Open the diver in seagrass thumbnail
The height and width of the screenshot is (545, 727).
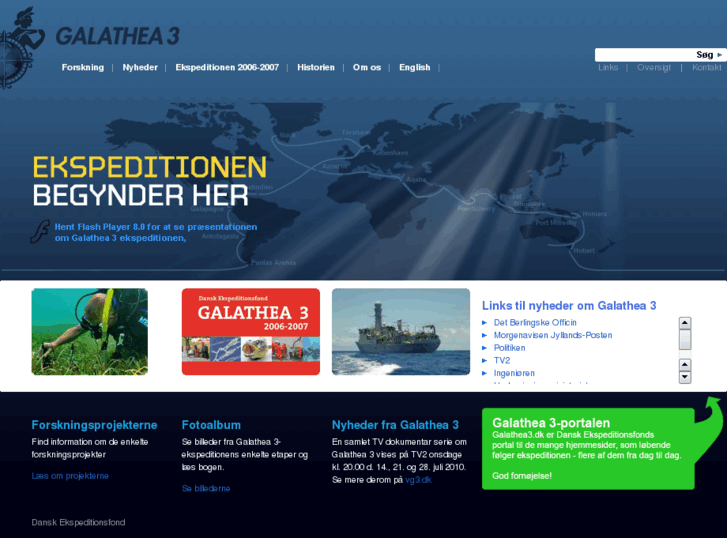coord(89,332)
